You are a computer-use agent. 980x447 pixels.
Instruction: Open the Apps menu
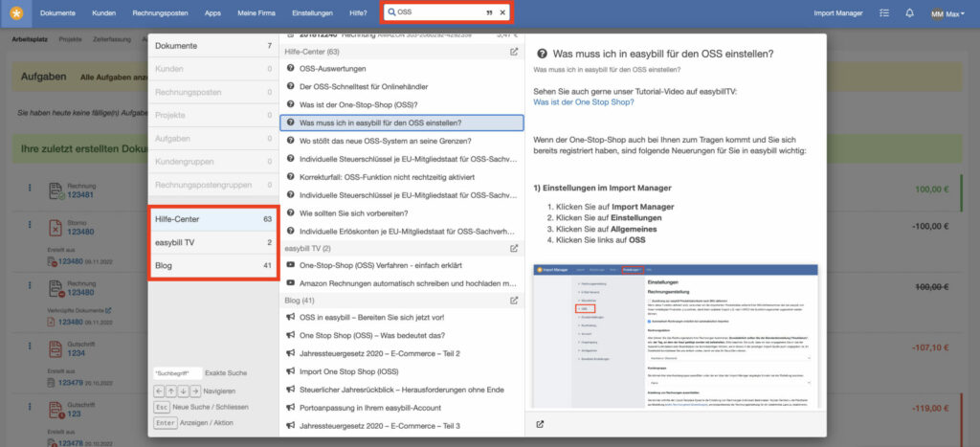pyautogui.click(x=212, y=12)
